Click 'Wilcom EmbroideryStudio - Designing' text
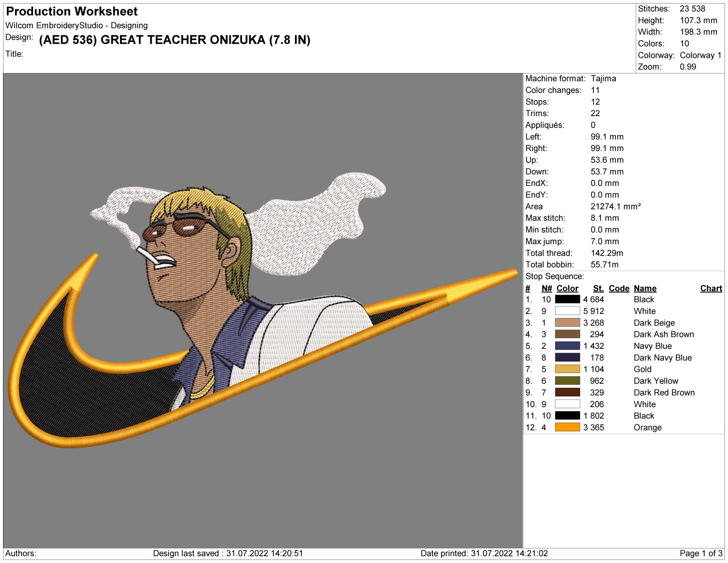 click(x=76, y=26)
